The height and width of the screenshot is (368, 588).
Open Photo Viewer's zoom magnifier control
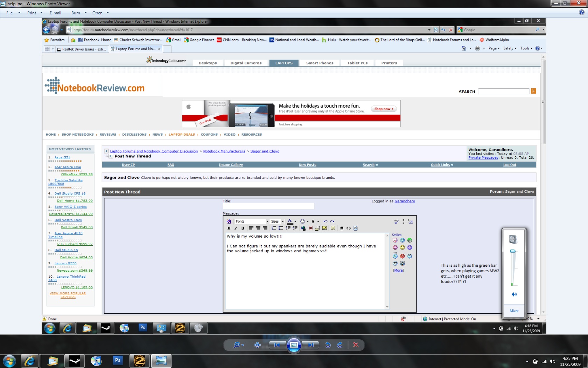tap(239, 345)
